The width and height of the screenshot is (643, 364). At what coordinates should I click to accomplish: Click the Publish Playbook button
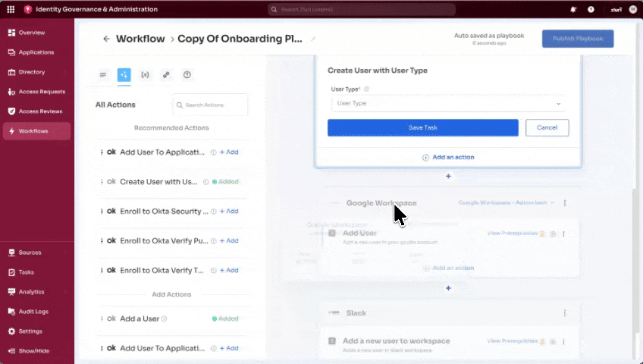578,39
